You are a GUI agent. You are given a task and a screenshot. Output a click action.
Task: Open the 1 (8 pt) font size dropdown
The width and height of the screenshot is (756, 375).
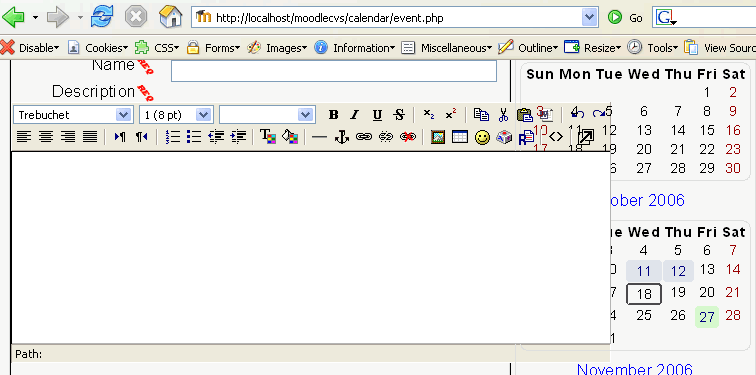coord(176,115)
